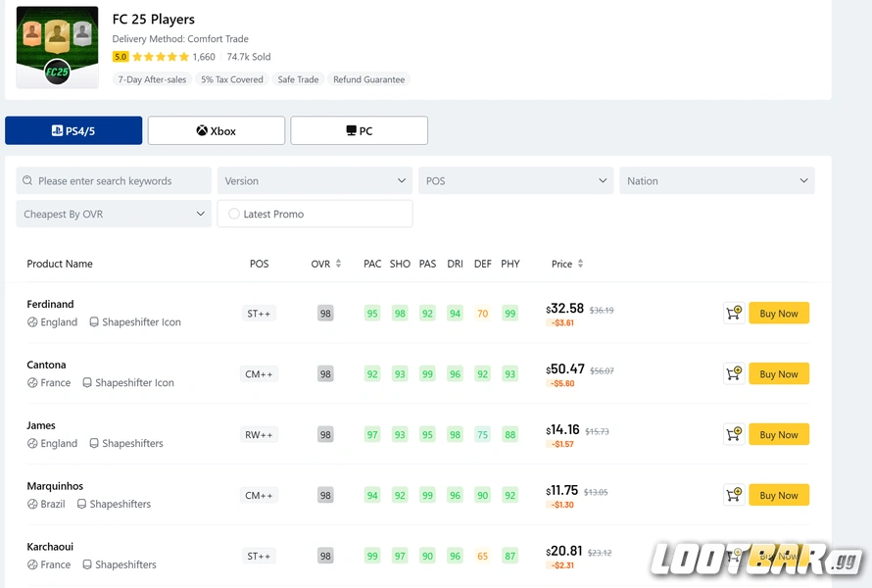Click the Xbox logo icon
The height and width of the screenshot is (588, 872).
point(202,130)
